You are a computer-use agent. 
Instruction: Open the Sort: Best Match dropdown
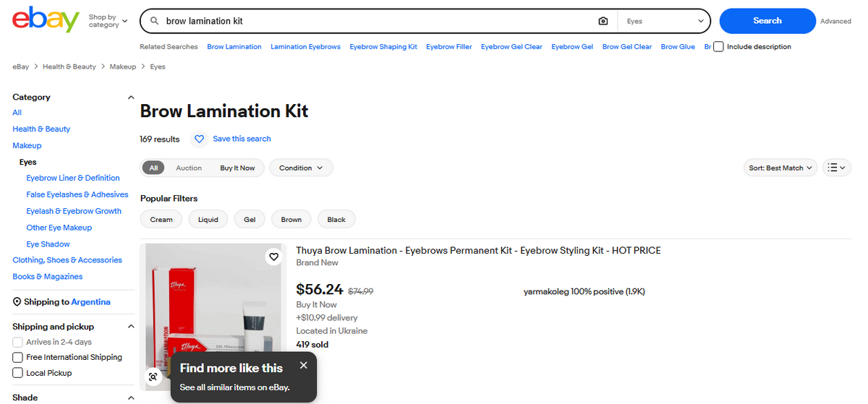[780, 168]
